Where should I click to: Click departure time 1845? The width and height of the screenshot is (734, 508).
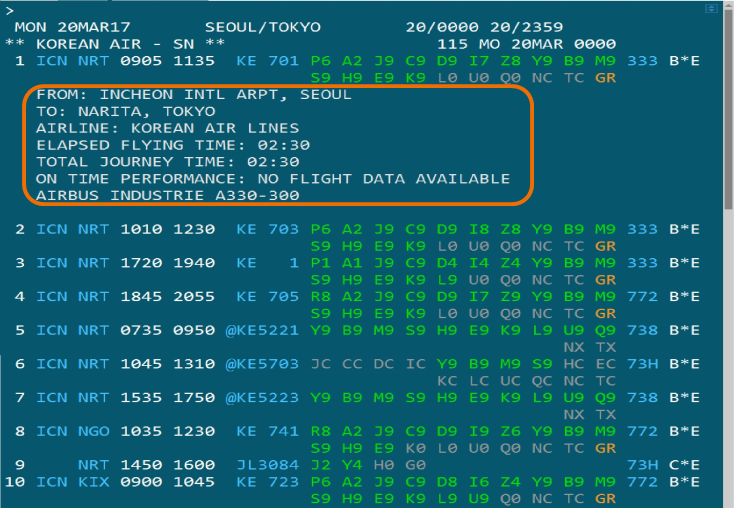141,297
